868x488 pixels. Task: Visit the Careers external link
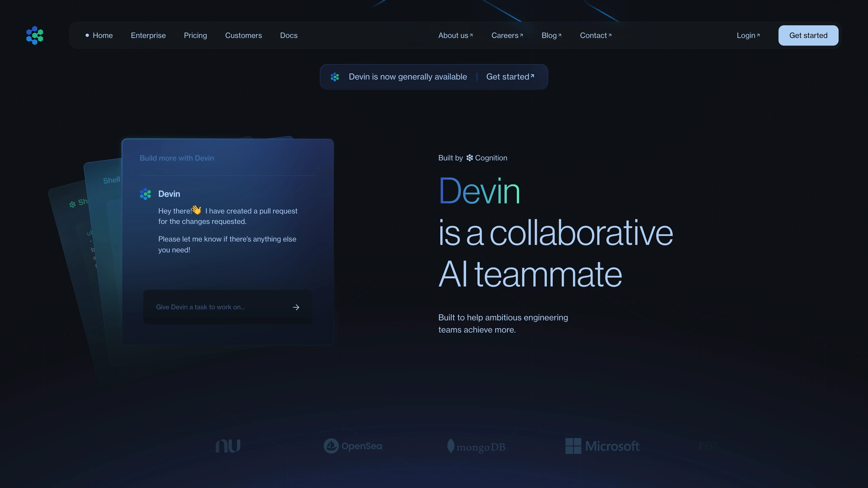pyautogui.click(x=507, y=35)
